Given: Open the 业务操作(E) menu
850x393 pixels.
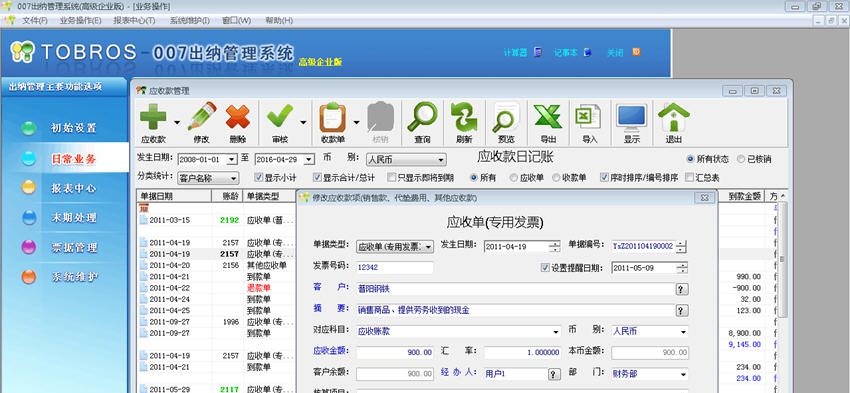Looking at the screenshot, I should click(x=80, y=21).
